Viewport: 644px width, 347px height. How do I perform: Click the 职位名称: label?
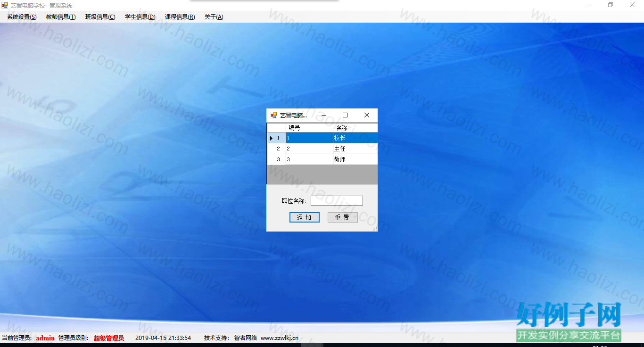pyautogui.click(x=294, y=201)
